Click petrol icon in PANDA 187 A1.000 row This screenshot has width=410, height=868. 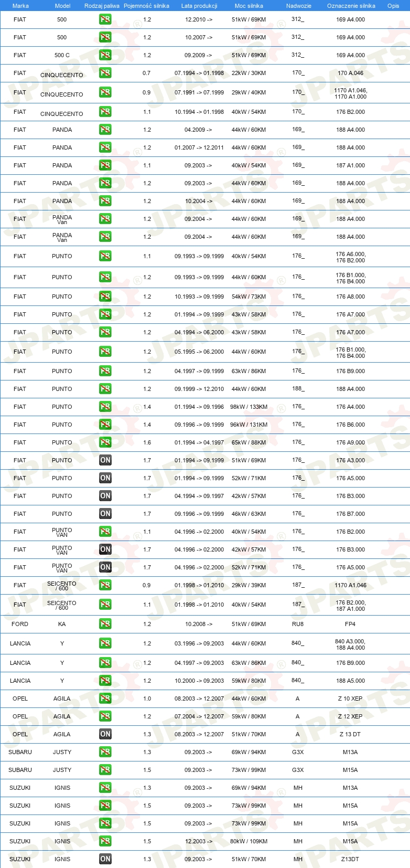click(x=105, y=165)
